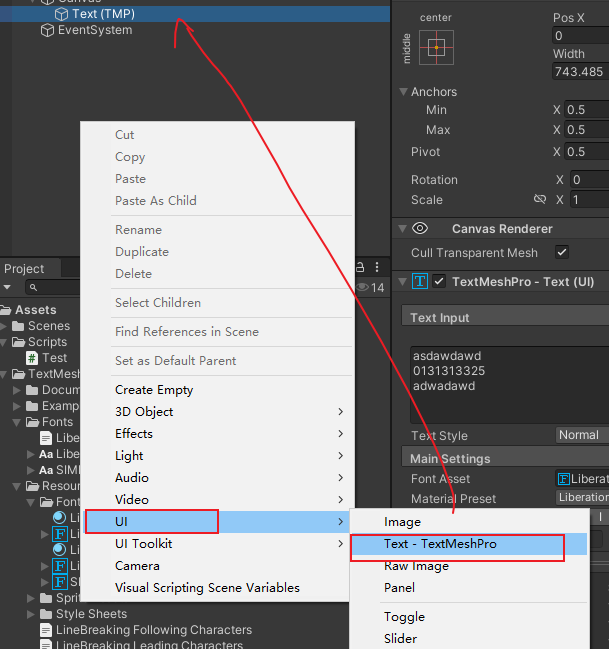Viewport: 609px width, 649px height.
Task: Select Panel in UI submenu
Action: (469, 588)
